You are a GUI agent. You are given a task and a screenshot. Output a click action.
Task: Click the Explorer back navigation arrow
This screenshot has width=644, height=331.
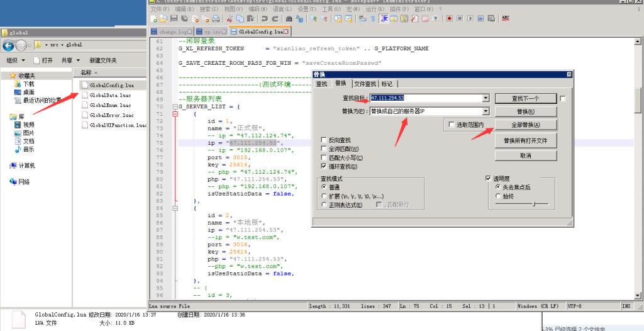click(x=9, y=45)
